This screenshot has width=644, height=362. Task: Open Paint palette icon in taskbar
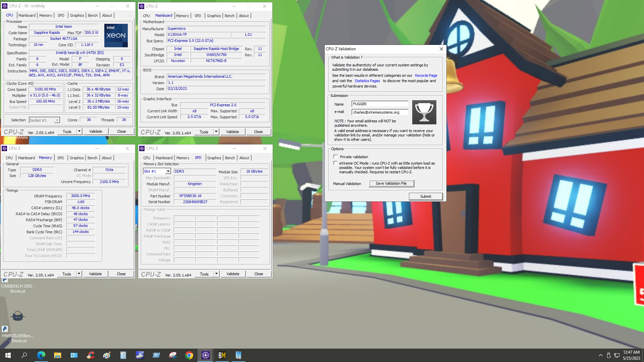[107, 355]
